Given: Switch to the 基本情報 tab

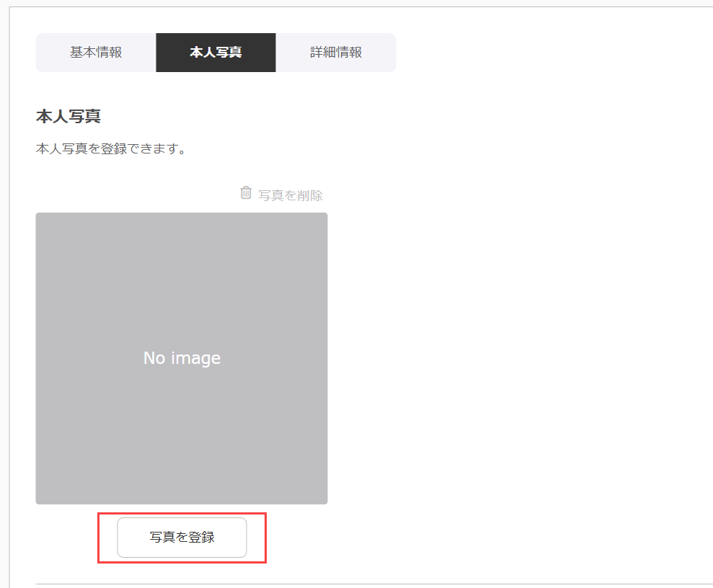Looking at the screenshot, I should pyautogui.click(x=96, y=53).
